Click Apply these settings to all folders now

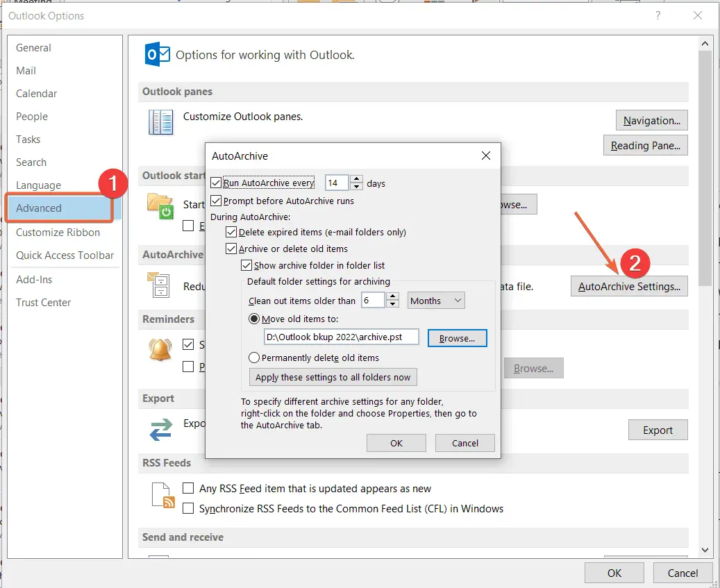click(x=333, y=377)
